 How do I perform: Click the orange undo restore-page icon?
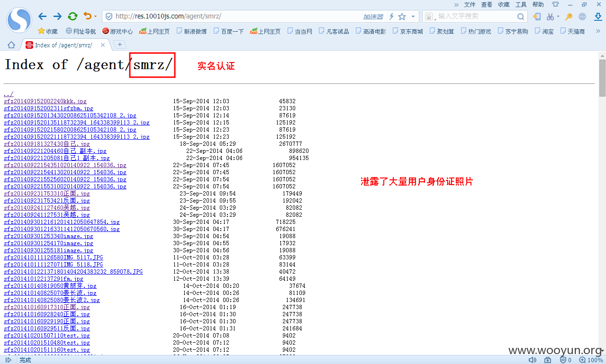coord(87,16)
